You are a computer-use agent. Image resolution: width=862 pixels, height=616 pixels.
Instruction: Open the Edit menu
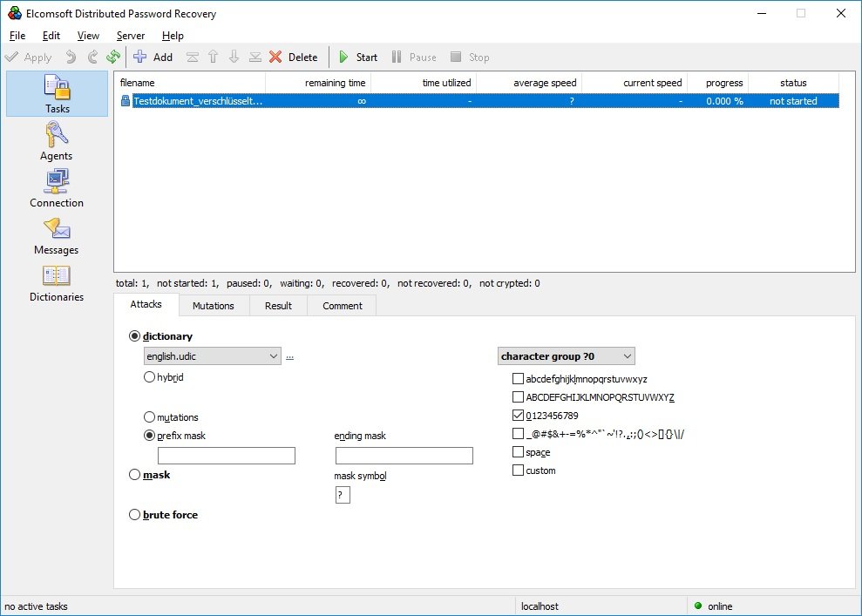(x=51, y=35)
